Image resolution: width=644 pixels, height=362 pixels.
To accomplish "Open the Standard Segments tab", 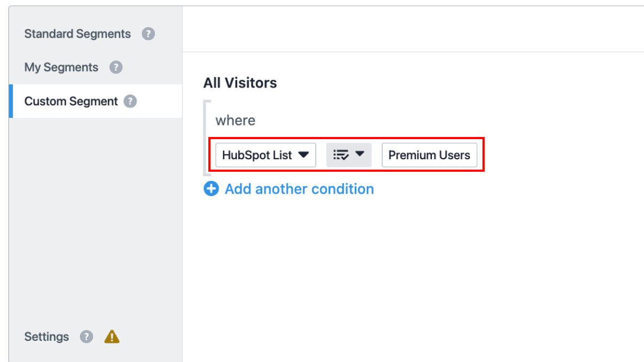I will pos(77,34).
